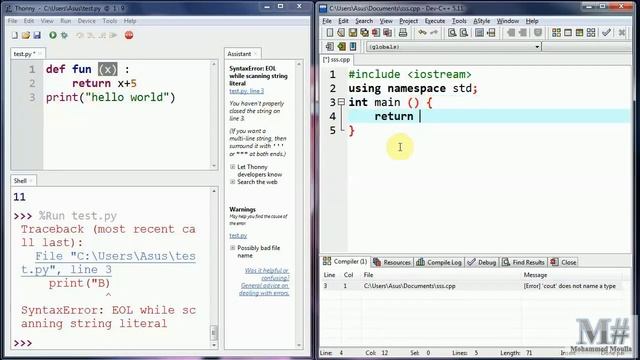Click the Dev-C++ checkmark debug icon
Image resolution: width=640 pixels, height=360 pixels.
(607, 33)
